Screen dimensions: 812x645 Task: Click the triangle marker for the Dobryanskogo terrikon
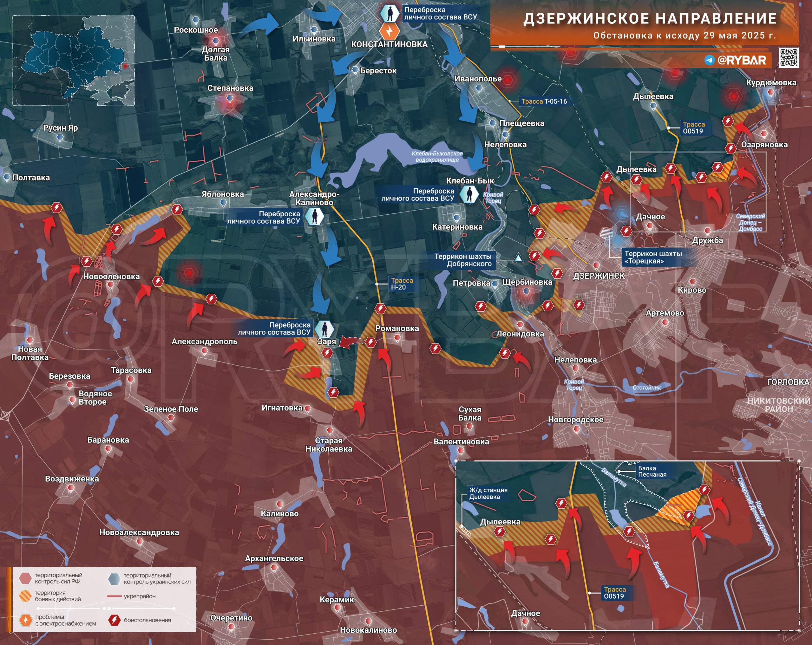coord(519,258)
